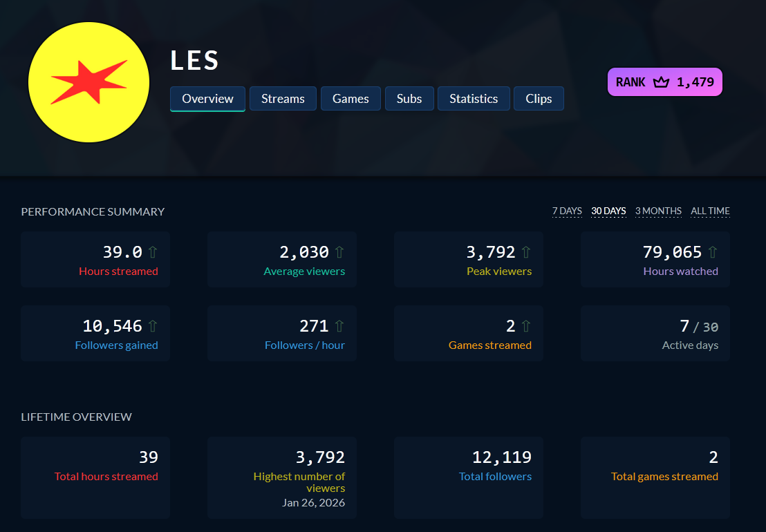Screen dimensions: 766x532
Task: Select the Peak viewers increase arrow
Action: point(525,251)
